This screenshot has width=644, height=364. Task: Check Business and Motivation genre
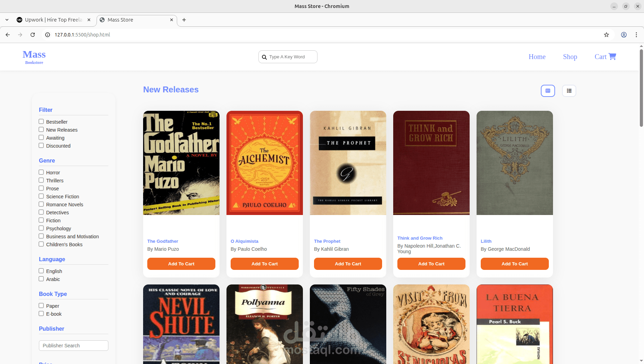coord(41,236)
